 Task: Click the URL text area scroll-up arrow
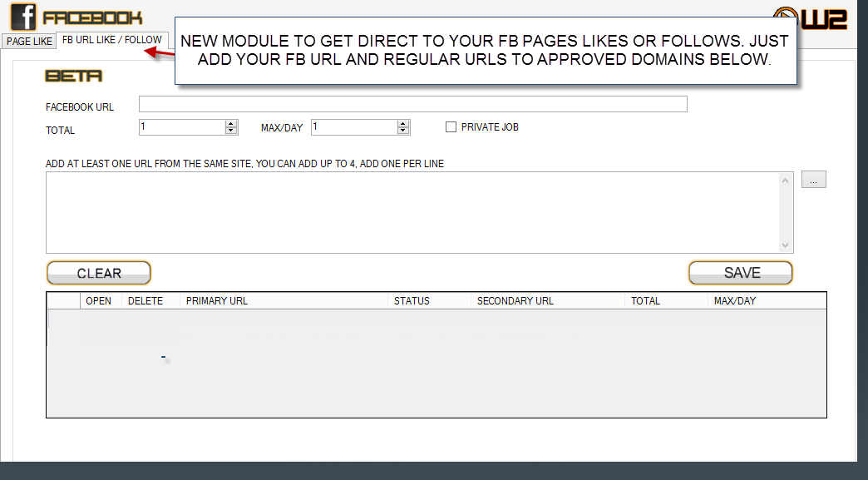tap(785, 181)
